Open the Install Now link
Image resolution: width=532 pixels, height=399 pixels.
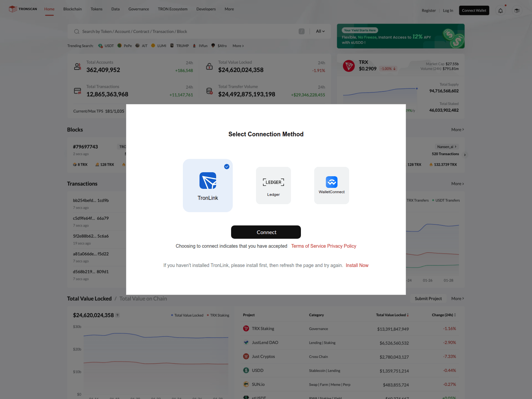[x=357, y=265]
